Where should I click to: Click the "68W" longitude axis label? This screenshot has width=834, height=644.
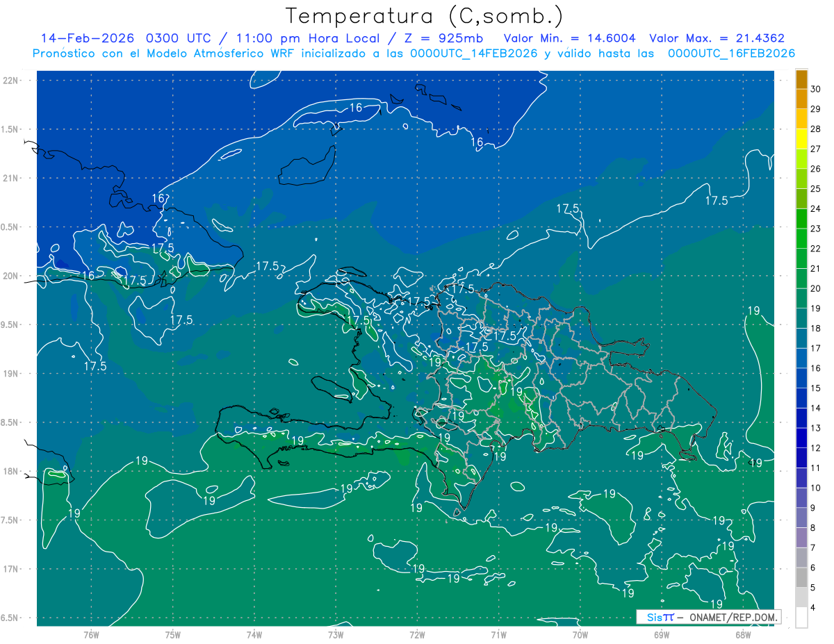tap(743, 635)
